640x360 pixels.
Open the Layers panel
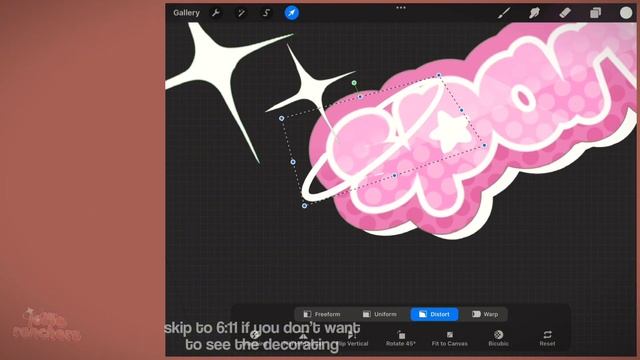[x=596, y=13]
